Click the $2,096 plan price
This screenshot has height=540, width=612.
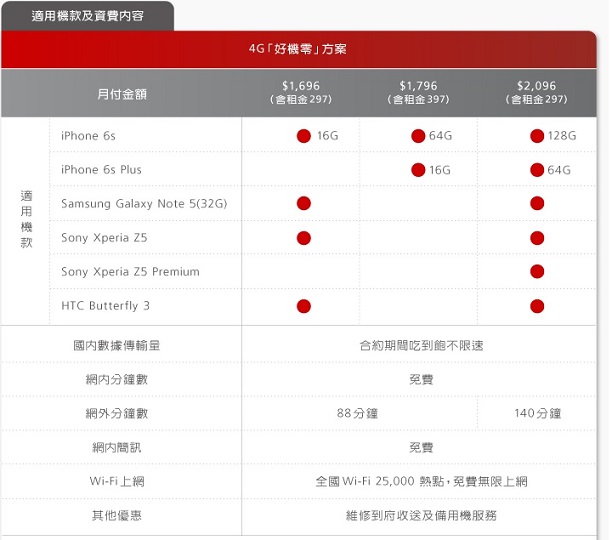[x=536, y=86]
